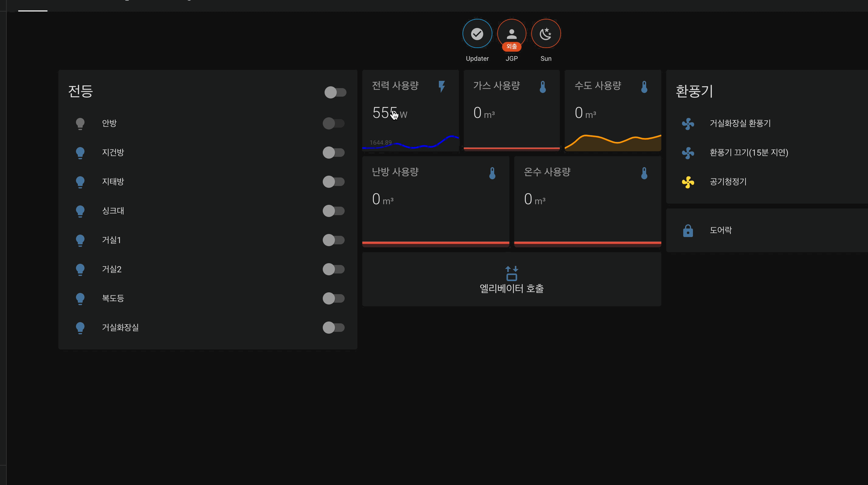
Task: Toggle the 싱크대 light switch
Action: 333,211
